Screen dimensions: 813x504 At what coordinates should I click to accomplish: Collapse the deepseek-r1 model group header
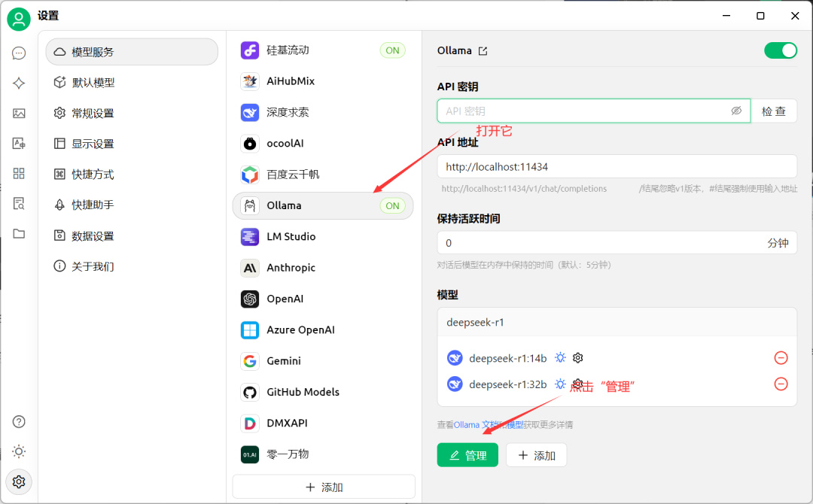click(617, 322)
